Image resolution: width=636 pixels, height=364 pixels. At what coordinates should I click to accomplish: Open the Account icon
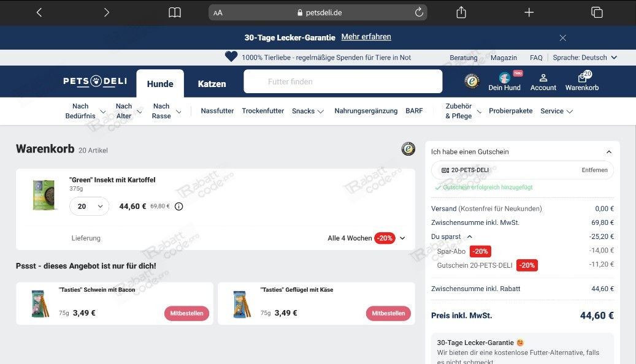click(543, 82)
